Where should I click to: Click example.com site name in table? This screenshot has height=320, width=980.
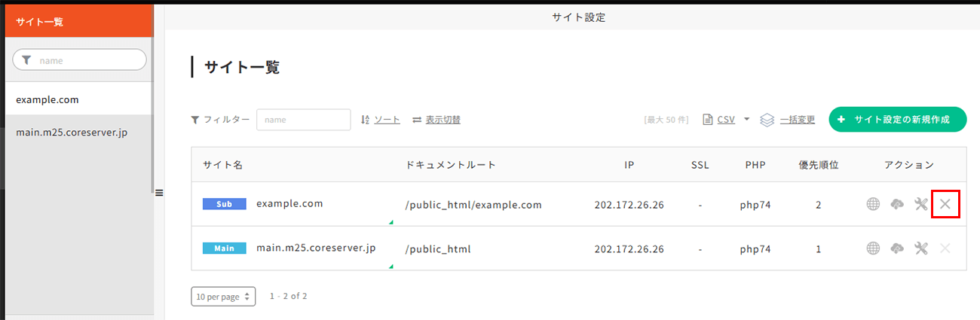[289, 203]
